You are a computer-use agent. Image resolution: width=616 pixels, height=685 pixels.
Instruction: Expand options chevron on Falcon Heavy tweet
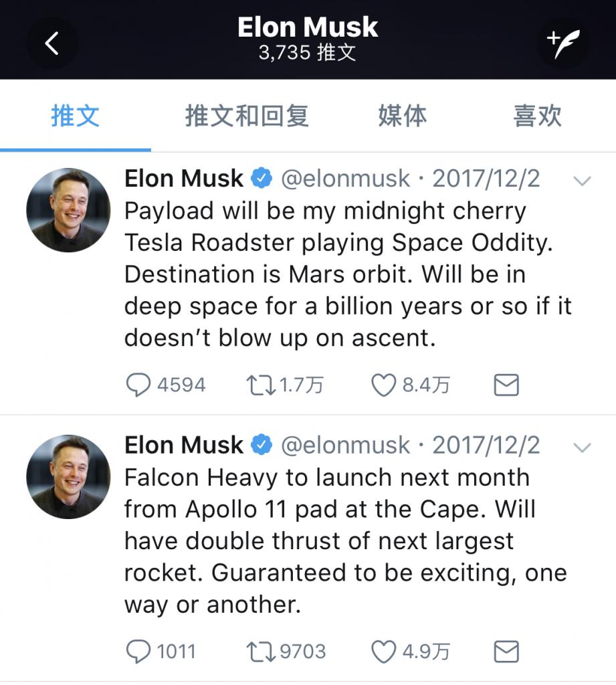(583, 448)
